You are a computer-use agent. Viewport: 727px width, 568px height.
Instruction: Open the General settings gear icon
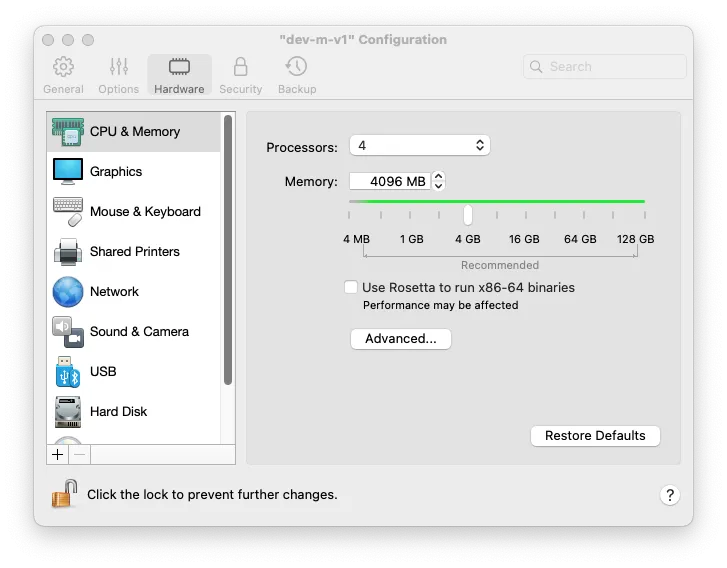coord(63,67)
